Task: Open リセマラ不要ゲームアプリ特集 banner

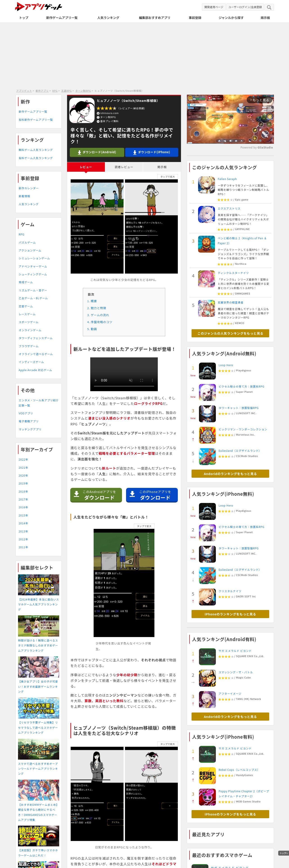Action: (38, 708)
